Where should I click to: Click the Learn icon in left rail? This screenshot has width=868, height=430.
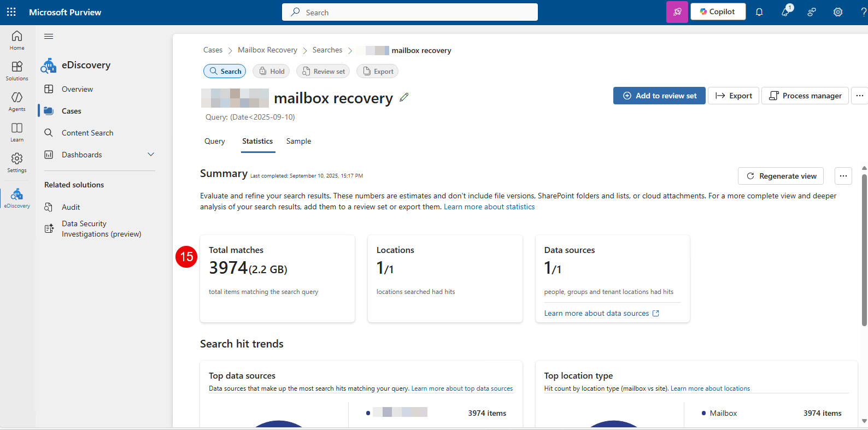point(17,132)
